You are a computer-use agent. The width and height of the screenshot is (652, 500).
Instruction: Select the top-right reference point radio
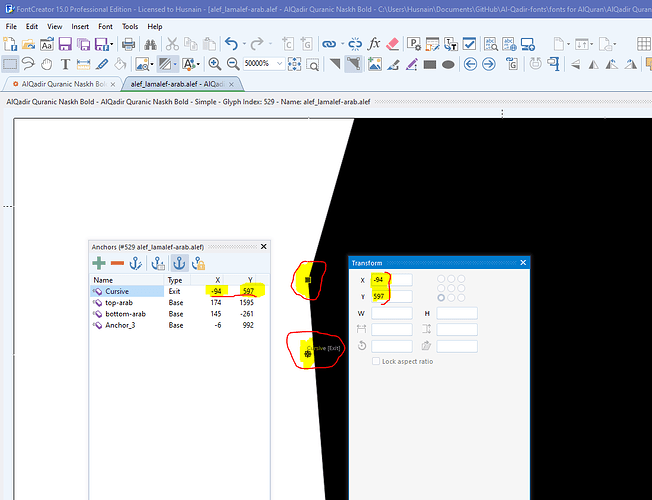pos(461,278)
